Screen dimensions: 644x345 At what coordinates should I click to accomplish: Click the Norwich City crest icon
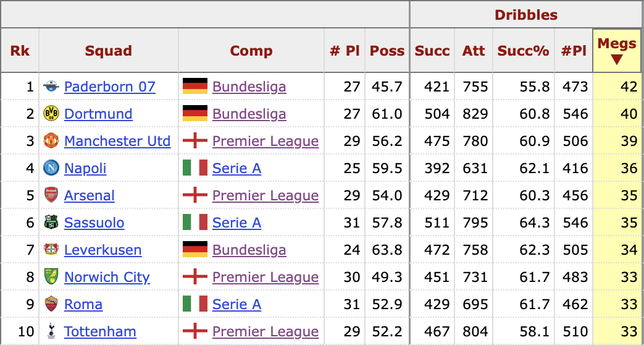click(51, 277)
